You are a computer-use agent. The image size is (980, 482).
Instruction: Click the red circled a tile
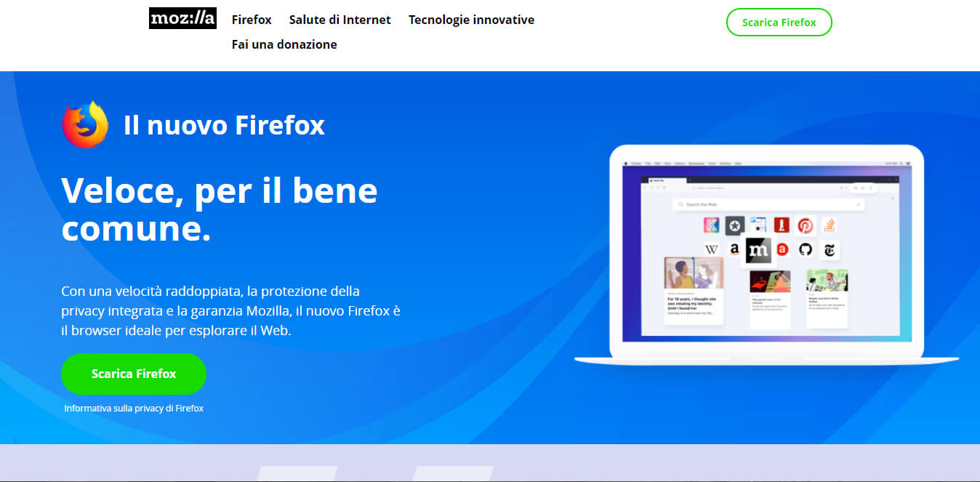[x=782, y=249]
